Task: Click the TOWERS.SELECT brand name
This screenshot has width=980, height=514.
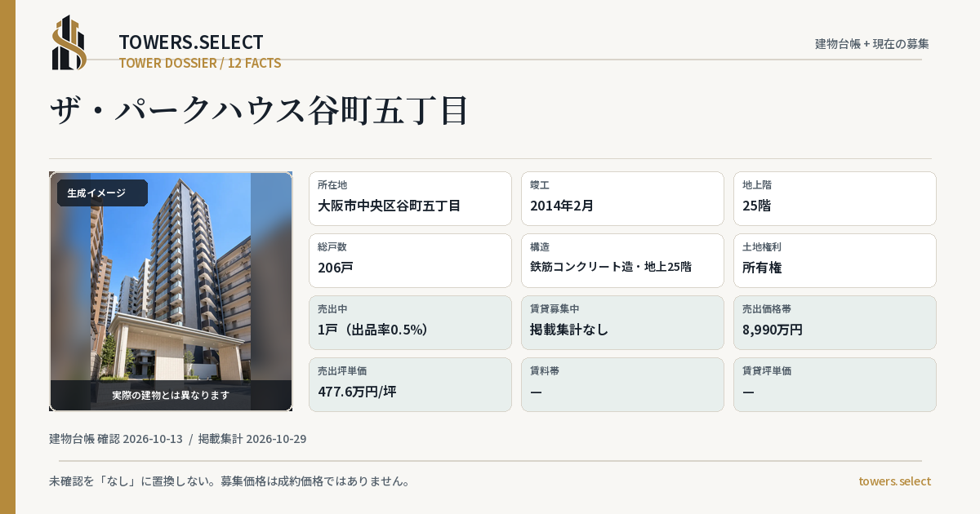Action: point(191,42)
